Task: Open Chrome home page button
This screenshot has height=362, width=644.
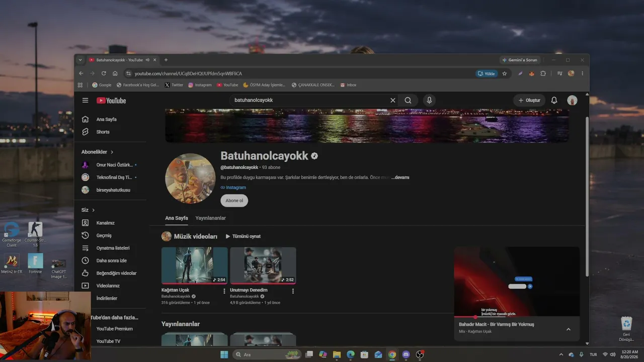Action: click(115, 73)
